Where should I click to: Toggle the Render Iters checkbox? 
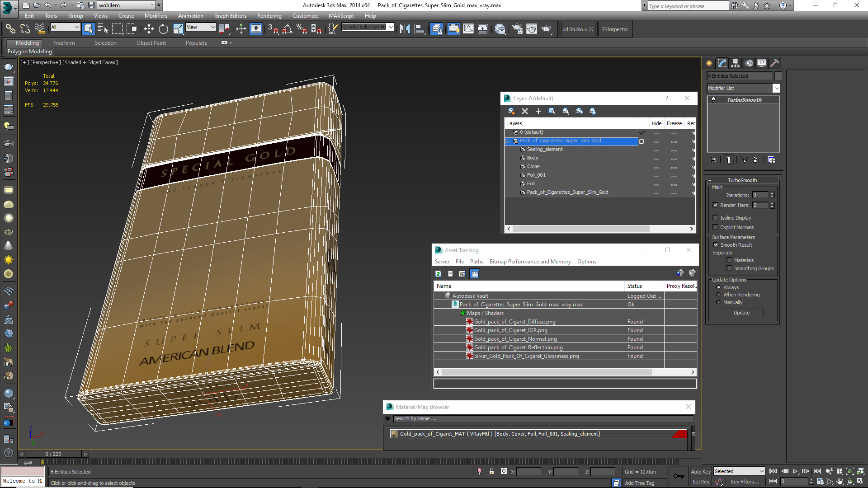coord(716,205)
